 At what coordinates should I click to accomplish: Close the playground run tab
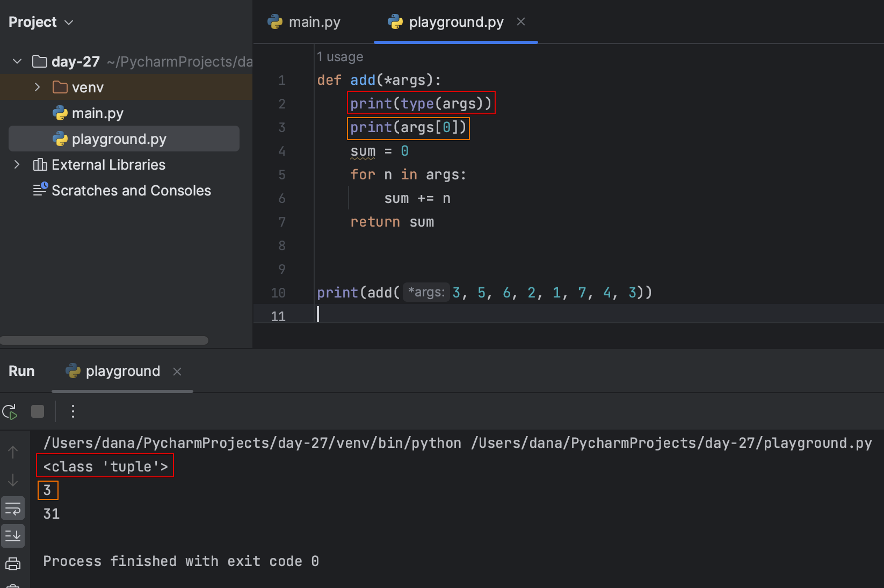[x=177, y=371]
